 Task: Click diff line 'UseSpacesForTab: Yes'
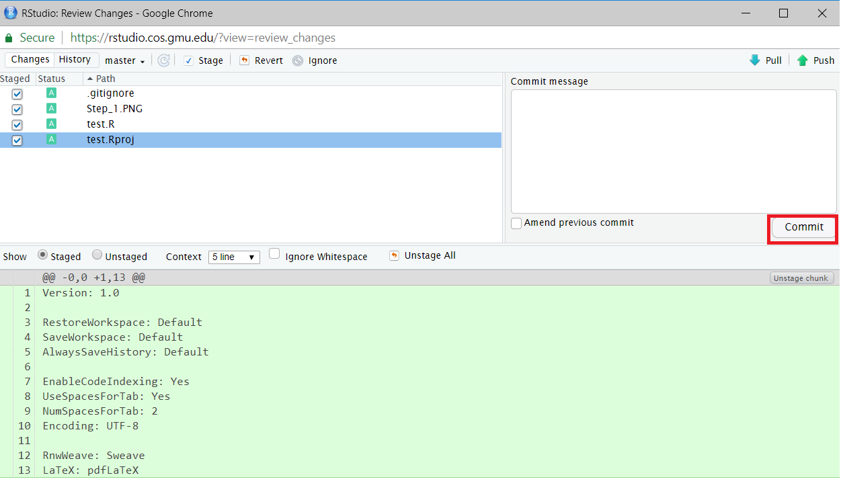coord(106,396)
